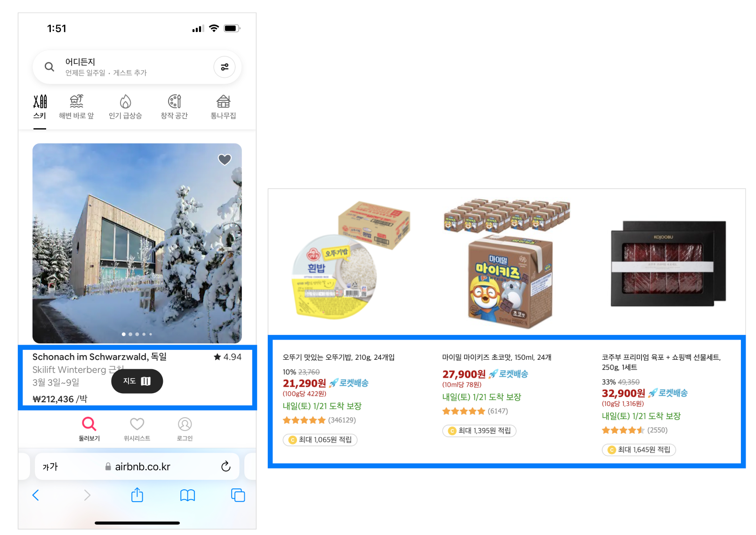Image resolution: width=756 pixels, height=535 pixels.
Task: Select the 인기 급상승 category tab
Action: 125,107
